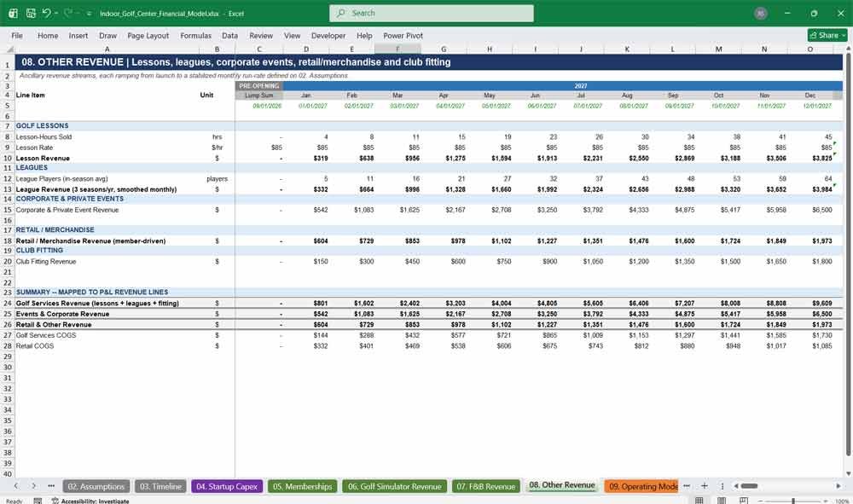Switch to 09. Operating Model sheet tab

pyautogui.click(x=642, y=487)
